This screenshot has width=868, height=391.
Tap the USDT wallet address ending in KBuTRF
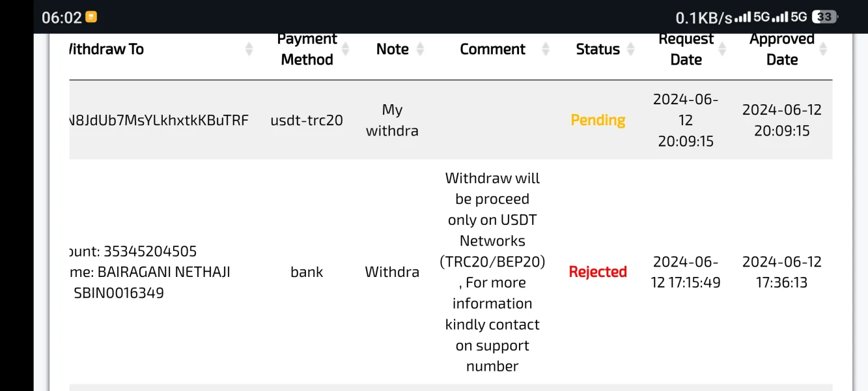[159, 121]
